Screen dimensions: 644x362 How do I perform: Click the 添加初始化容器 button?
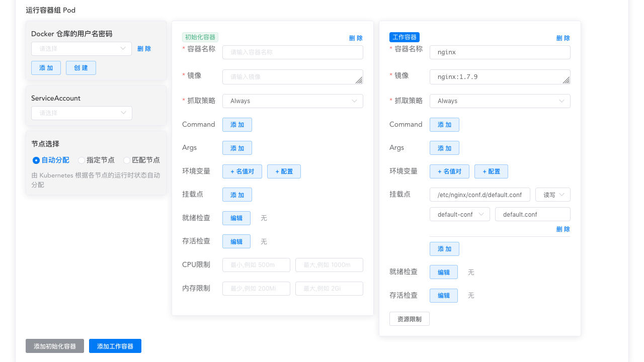(55, 346)
